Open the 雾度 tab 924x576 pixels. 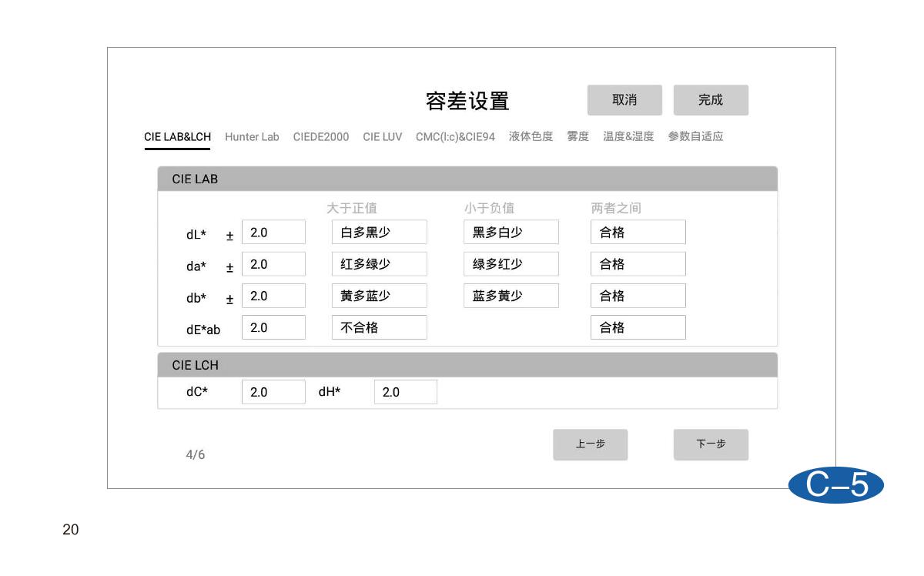click(577, 137)
